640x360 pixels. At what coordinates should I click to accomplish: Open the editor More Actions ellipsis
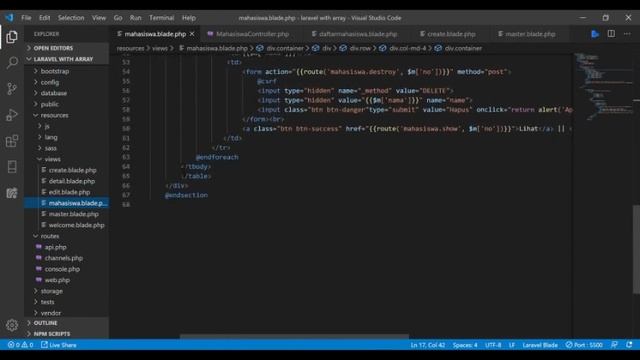pyautogui.click(x=627, y=34)
